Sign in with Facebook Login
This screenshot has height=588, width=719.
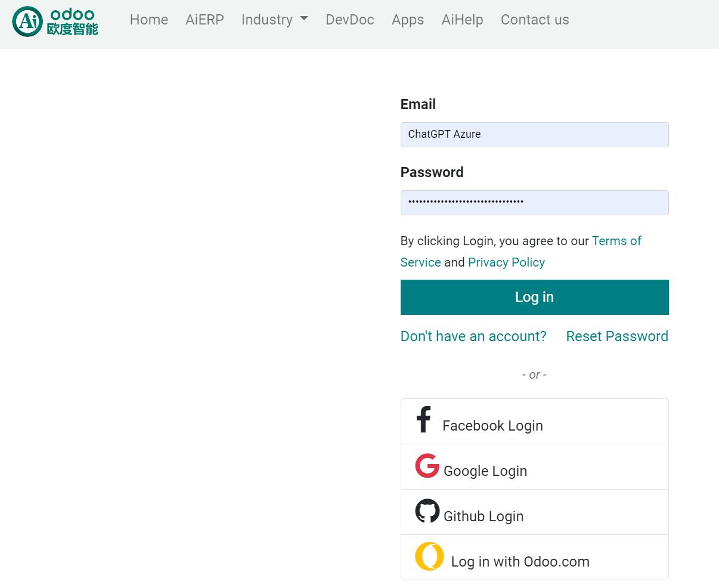[535, 422]
